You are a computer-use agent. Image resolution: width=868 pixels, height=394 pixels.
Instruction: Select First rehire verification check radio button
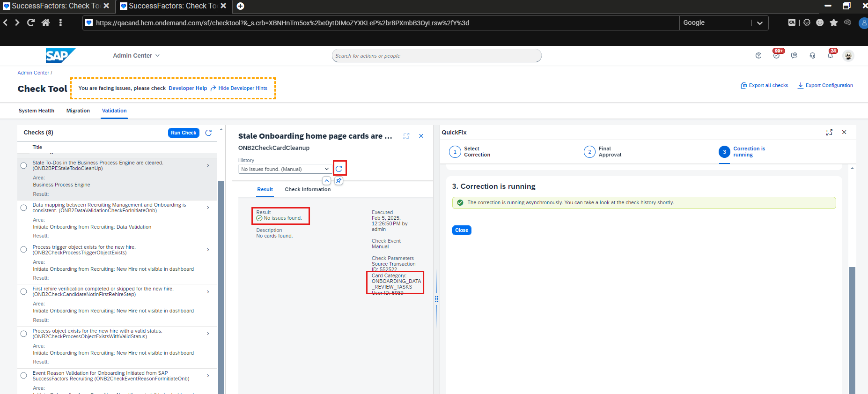click(24, 292)
